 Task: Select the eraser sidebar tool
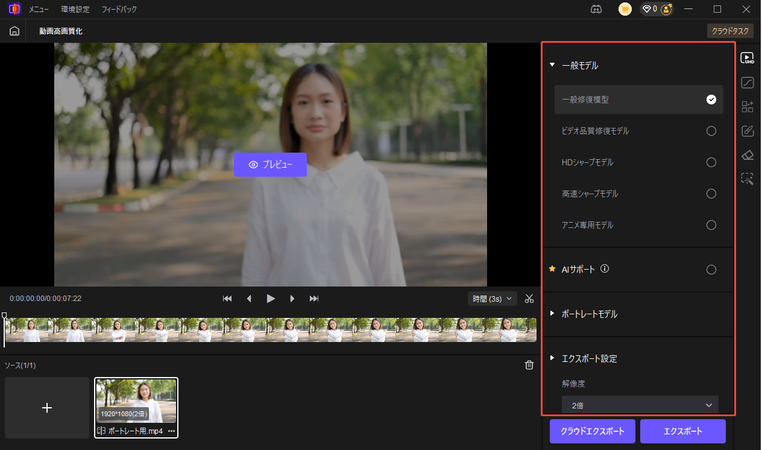747,155
